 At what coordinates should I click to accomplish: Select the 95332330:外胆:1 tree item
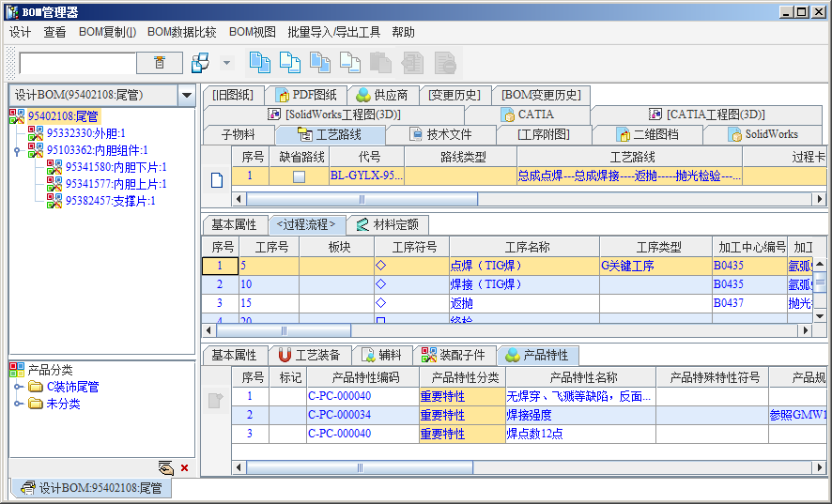click(85, 133)
